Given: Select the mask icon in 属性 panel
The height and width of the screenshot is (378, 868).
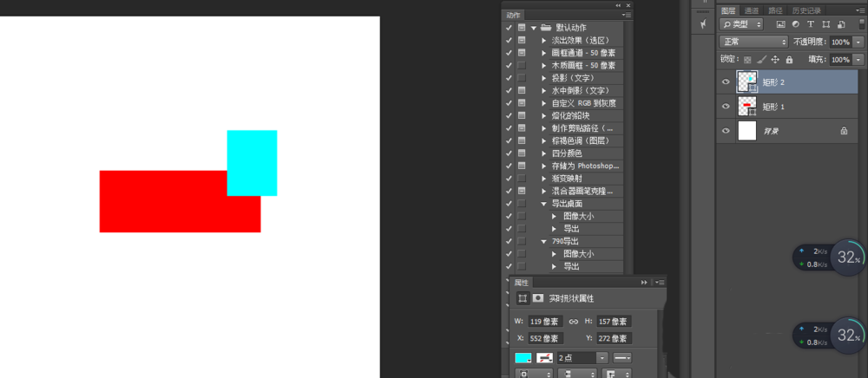Looking at the screenshot, I should tap(538, 298).
